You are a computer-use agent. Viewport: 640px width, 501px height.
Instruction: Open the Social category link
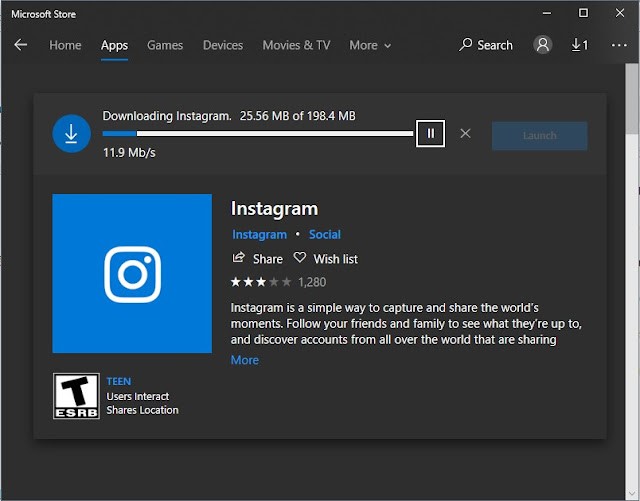pyautogui.click(x=324, y=234)
